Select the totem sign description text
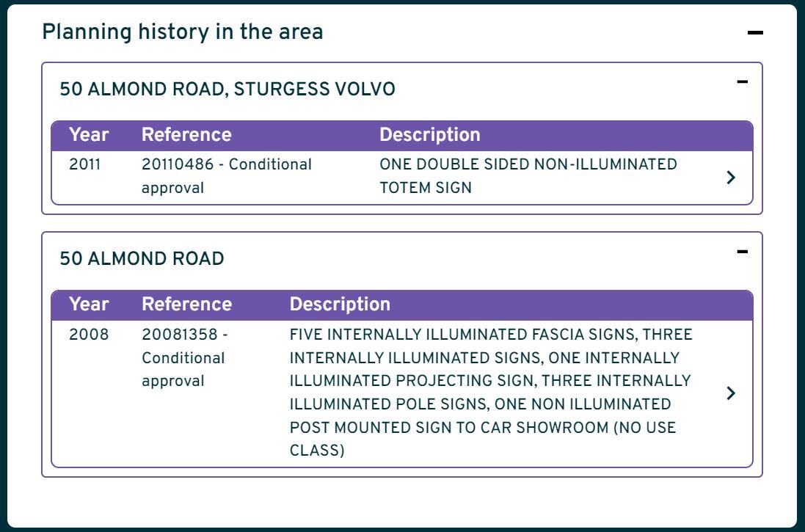 (x=528, y=175)
